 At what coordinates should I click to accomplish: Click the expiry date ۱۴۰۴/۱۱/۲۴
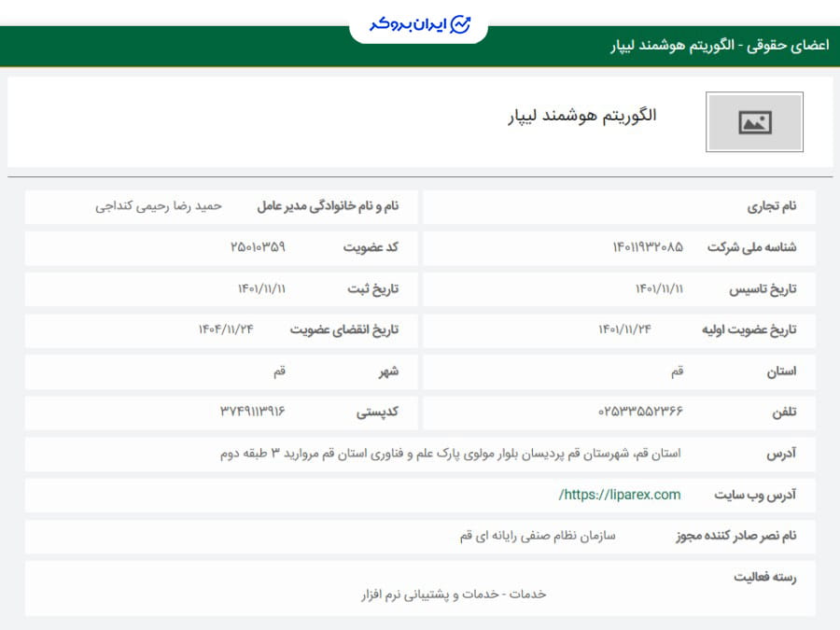point(226,329)
